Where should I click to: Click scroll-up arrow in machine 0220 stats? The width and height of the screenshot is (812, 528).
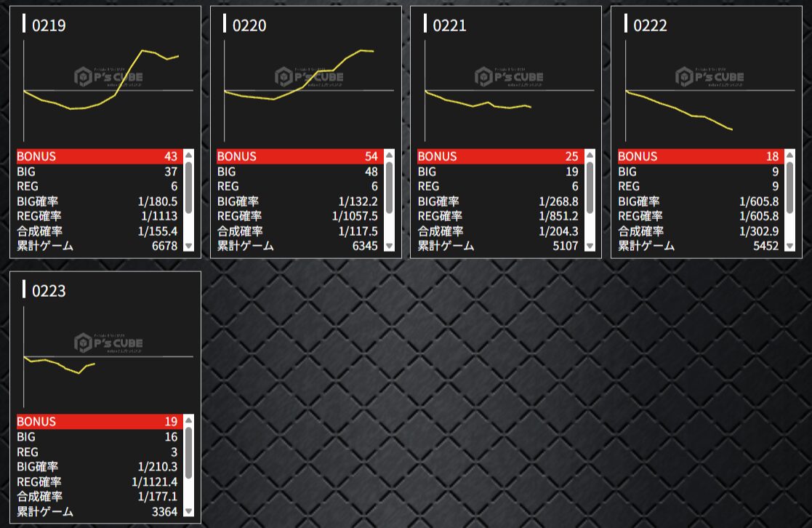(390, 155)
